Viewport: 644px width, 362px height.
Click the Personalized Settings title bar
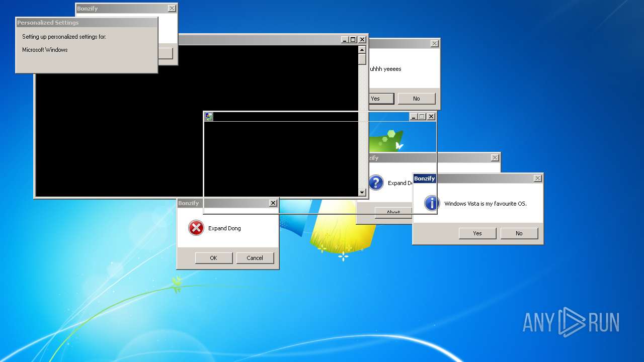tap(87, 23)
